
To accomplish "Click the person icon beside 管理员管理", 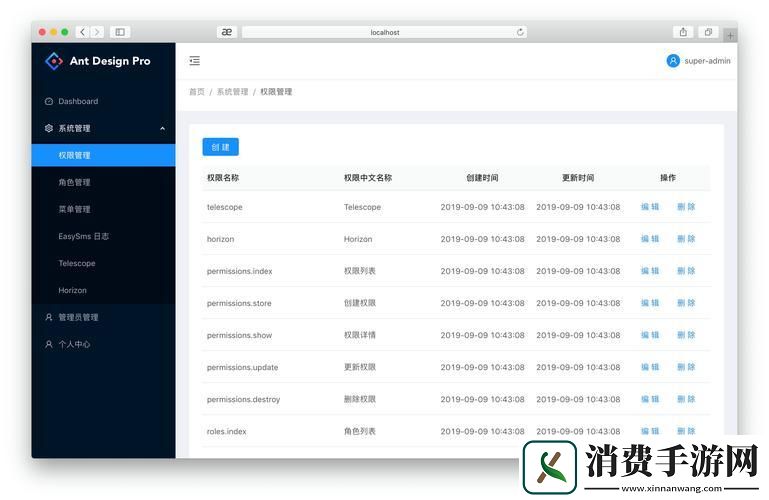I will (49, 317).
